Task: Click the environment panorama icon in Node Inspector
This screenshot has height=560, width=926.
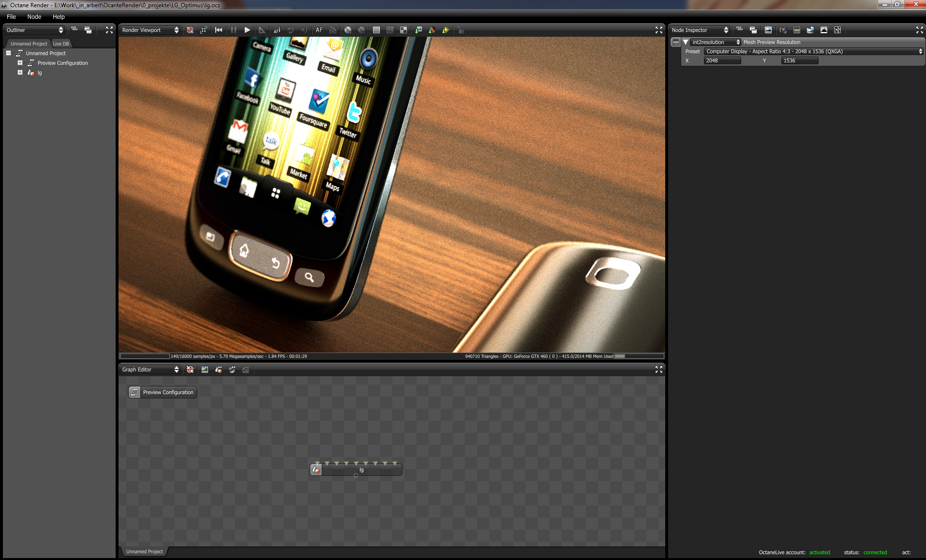Action: pos(810,30)
